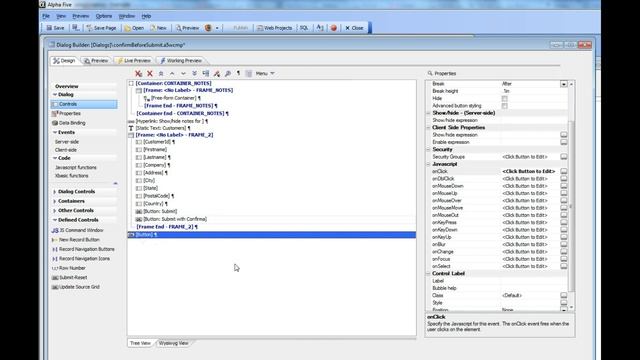The height and width of the screenshot is (360, 640).
Task: Toggle the paragraph break mark icon
Action: point(238,73)
